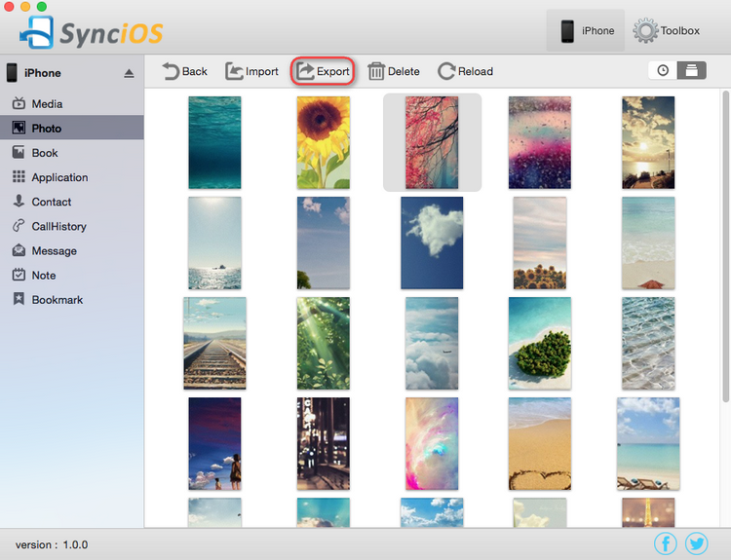
Task: Select the clear rippling water photo
Action: pos(648,343)
